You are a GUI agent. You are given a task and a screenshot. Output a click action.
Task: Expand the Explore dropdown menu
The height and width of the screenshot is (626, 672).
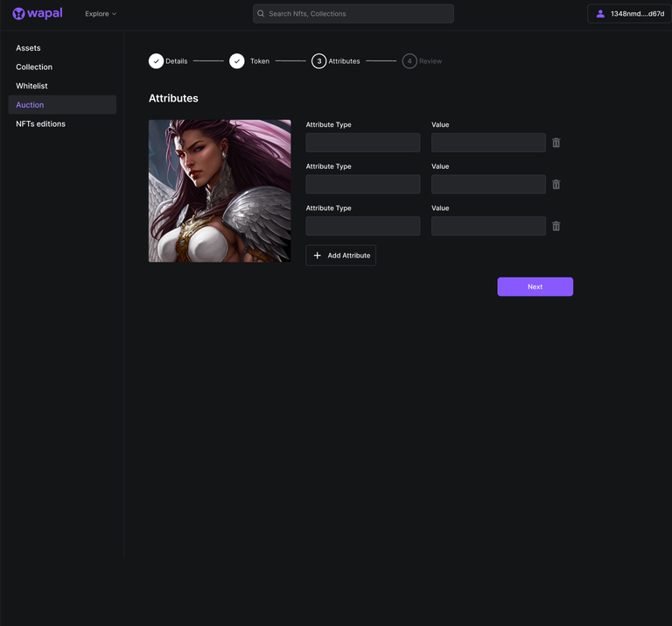point(101,14)
